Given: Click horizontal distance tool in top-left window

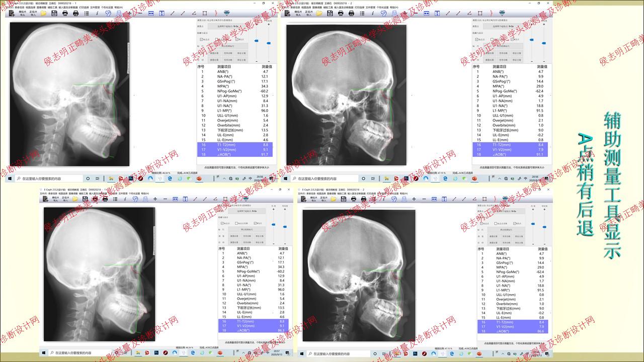Looking at the screenshot, I should [x=151, y=13].
